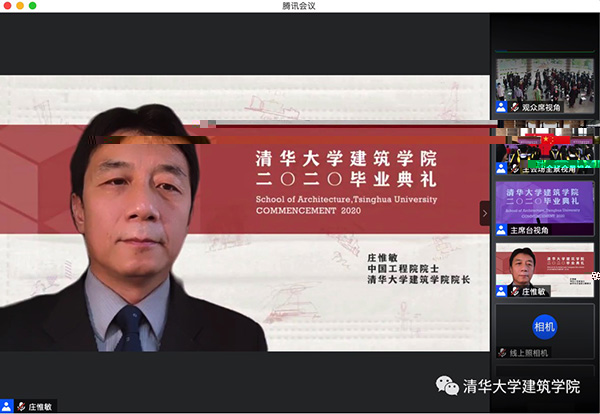Click the blue user icon at the bottom-left corner
The image size is (600, 414).
[7, 406]
